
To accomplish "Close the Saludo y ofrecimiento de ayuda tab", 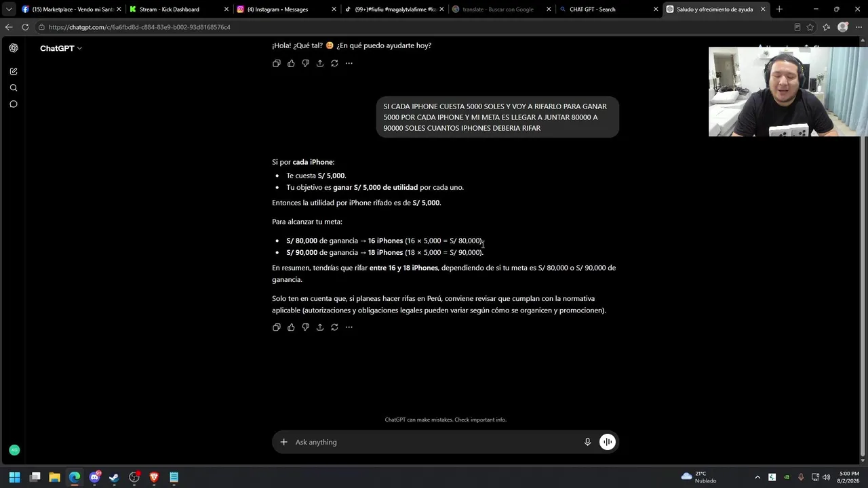I will click(763, 9).
